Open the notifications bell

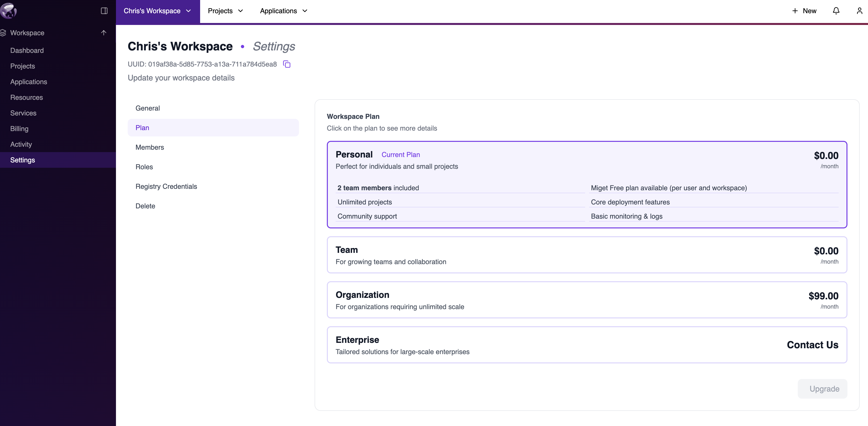836,11
